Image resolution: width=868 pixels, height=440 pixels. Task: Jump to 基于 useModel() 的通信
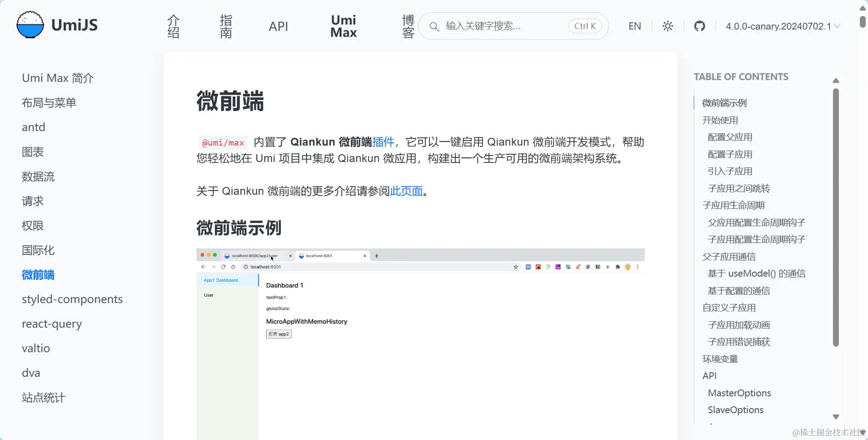coord(757,273)
